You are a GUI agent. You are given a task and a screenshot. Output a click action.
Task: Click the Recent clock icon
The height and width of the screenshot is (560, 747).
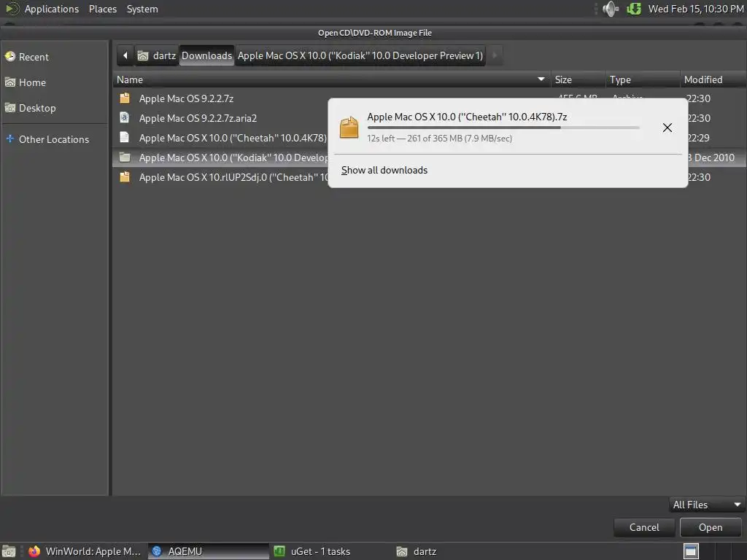click(10, 57)
